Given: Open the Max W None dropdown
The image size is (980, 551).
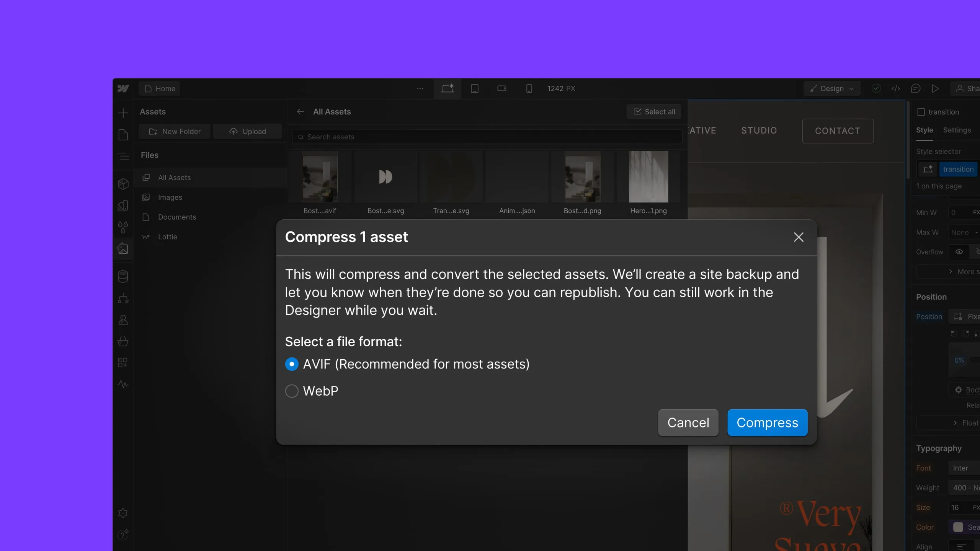Looking at the screenshot, I should pos(961,232).
